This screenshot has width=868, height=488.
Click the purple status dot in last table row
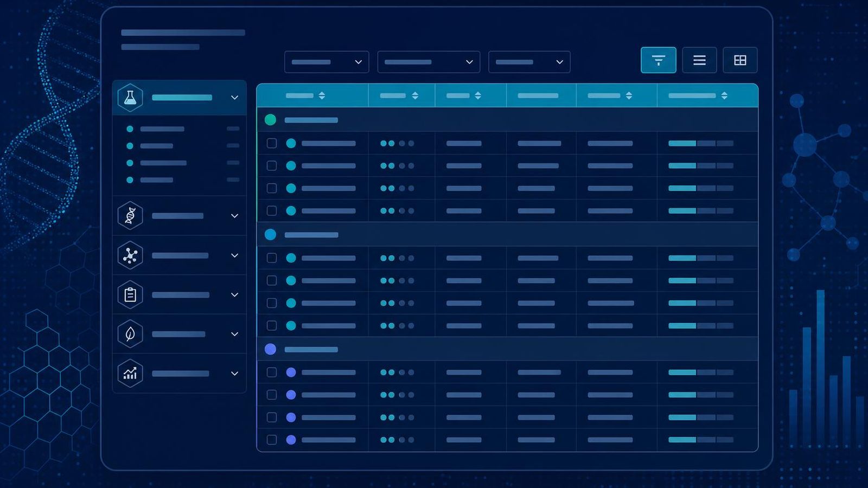(291, 440)
